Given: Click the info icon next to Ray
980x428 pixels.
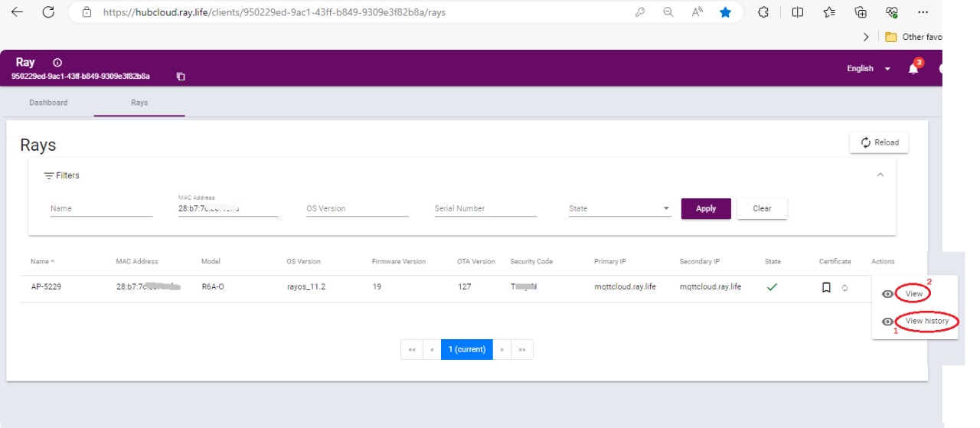Looking at the screenshot, I should (57, 63).
